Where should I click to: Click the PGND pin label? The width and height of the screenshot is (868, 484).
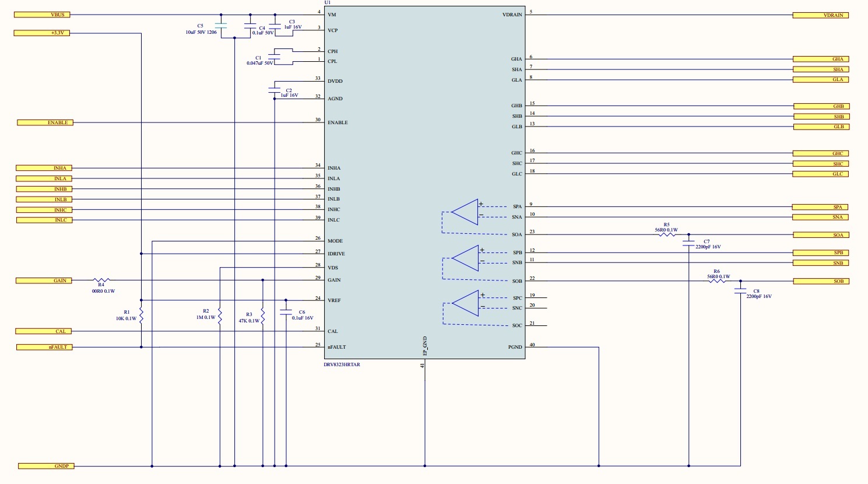pos(515,347)
